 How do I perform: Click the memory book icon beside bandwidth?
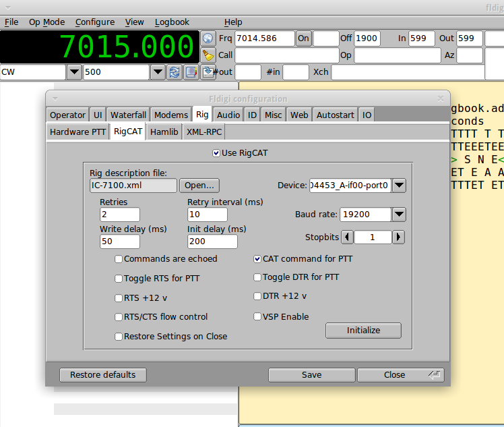point(191,72)
